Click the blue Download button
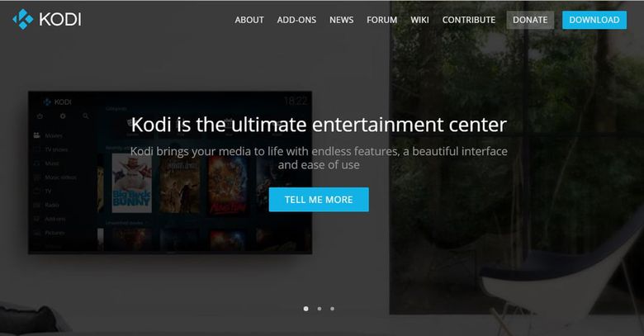This screenshot has height=336, width=644. click(594, 20)
